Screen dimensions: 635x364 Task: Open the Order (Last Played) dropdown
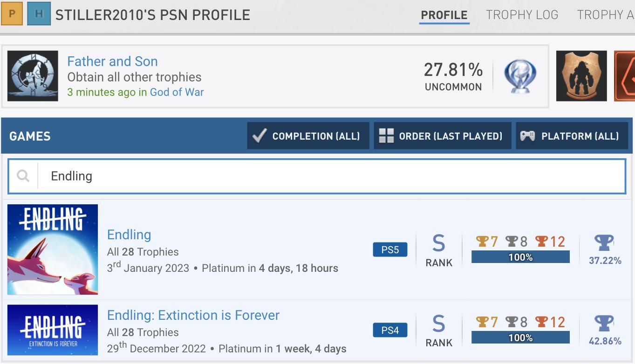(442, 136)
